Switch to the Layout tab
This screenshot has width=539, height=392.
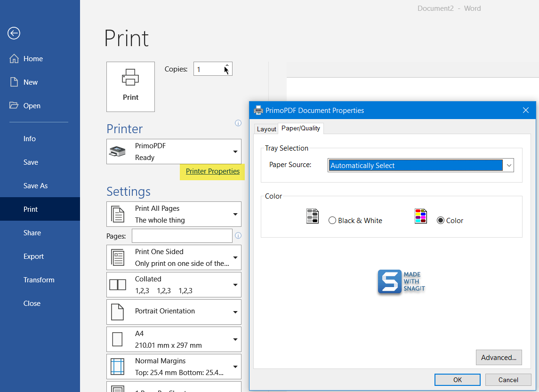pos(266,129)
